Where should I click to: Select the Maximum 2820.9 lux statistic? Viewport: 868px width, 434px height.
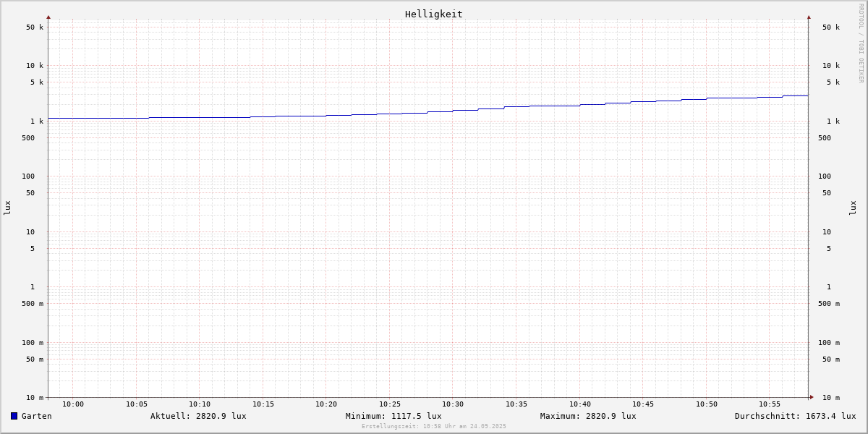pos(588,416)
